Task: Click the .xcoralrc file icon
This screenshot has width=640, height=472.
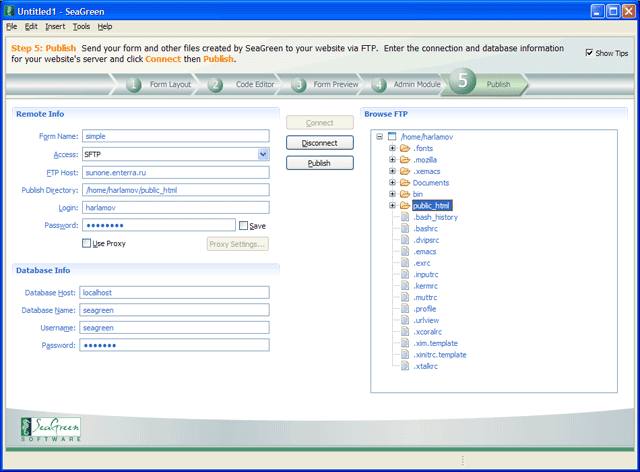Action: coord(405,332)
